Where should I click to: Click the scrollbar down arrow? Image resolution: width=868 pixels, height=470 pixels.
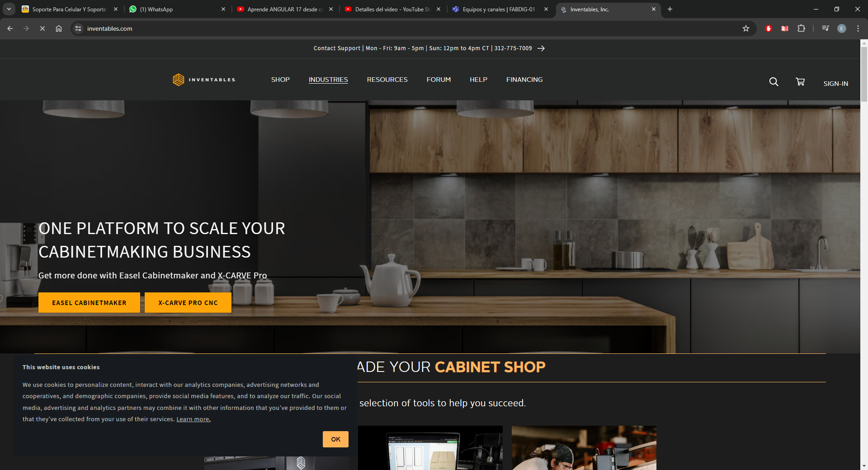(x=864, y=466)
